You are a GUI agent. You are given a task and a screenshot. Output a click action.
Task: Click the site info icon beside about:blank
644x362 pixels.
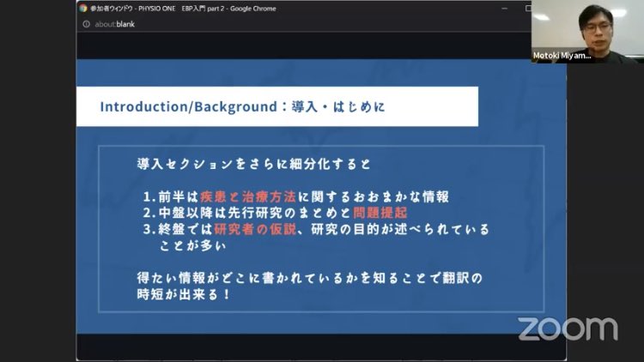click(x=86, y=24)
